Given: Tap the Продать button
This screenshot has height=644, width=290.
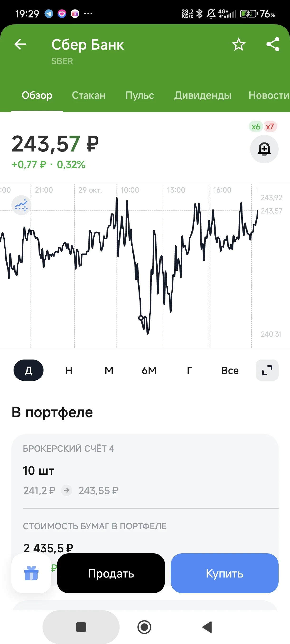Looking at the screenshot, I should 111,573.
